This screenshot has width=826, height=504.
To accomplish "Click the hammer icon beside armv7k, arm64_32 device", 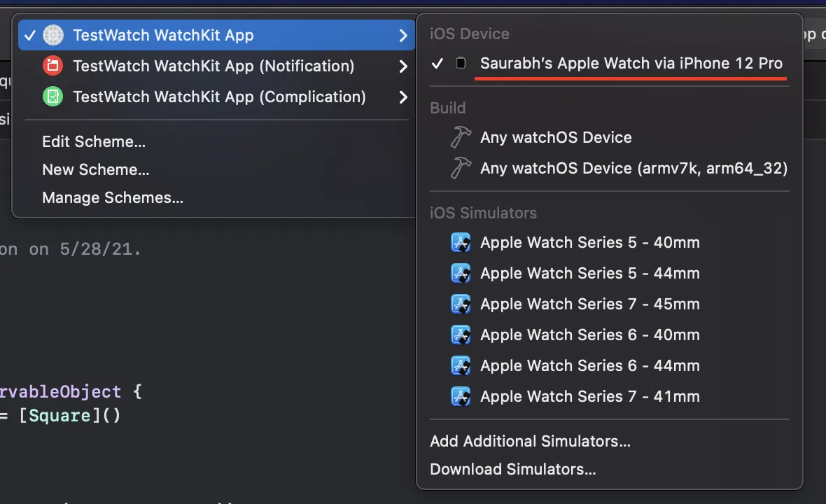I will (x=460, y=168).
